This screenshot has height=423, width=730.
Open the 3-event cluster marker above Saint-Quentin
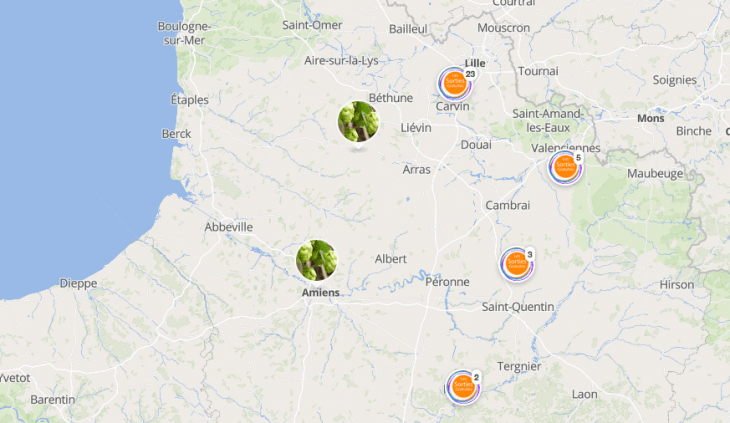[517, 264]
